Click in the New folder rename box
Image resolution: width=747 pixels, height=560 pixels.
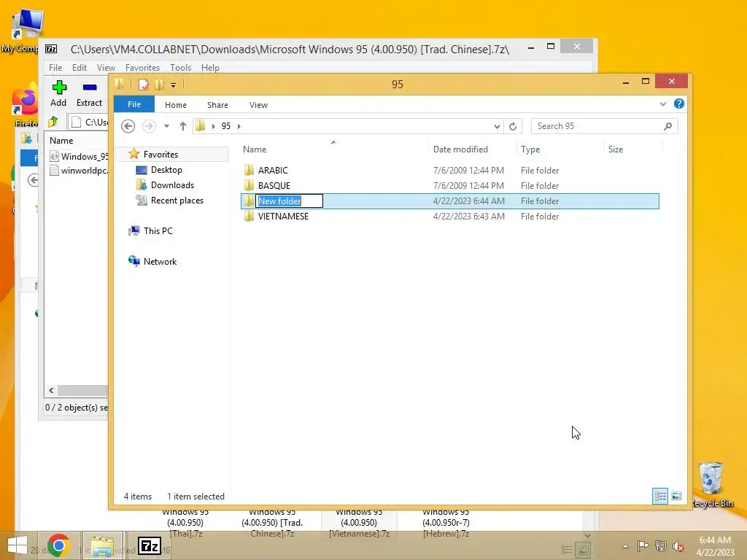coord(289,201)
